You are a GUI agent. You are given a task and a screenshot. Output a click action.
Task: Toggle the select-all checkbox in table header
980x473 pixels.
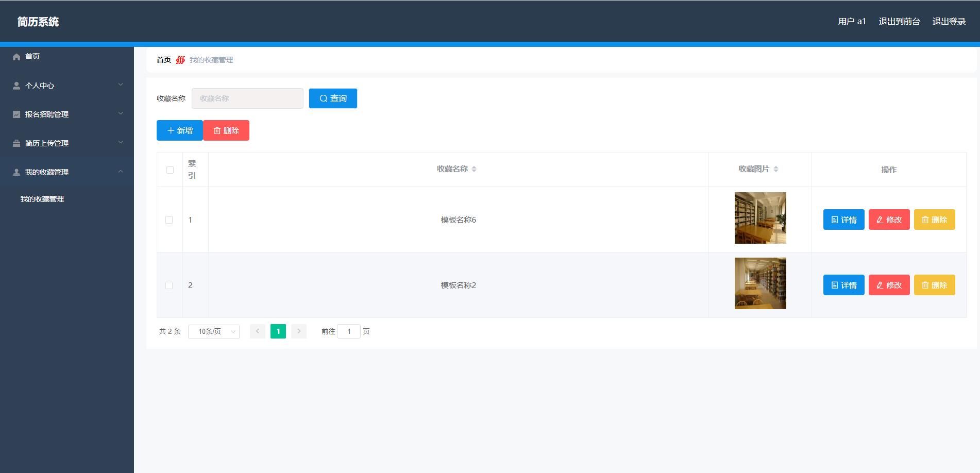tap(170, 170)
